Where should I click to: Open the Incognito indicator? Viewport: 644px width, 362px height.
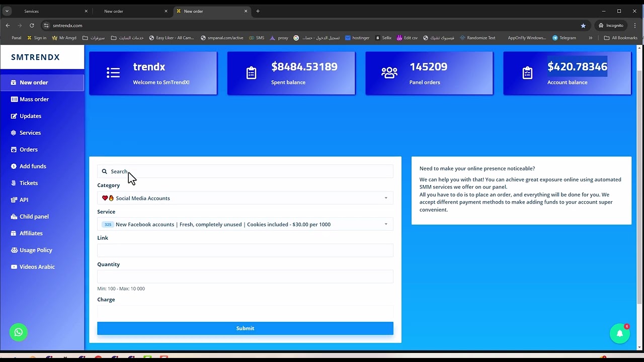click(x=611, y=25)
